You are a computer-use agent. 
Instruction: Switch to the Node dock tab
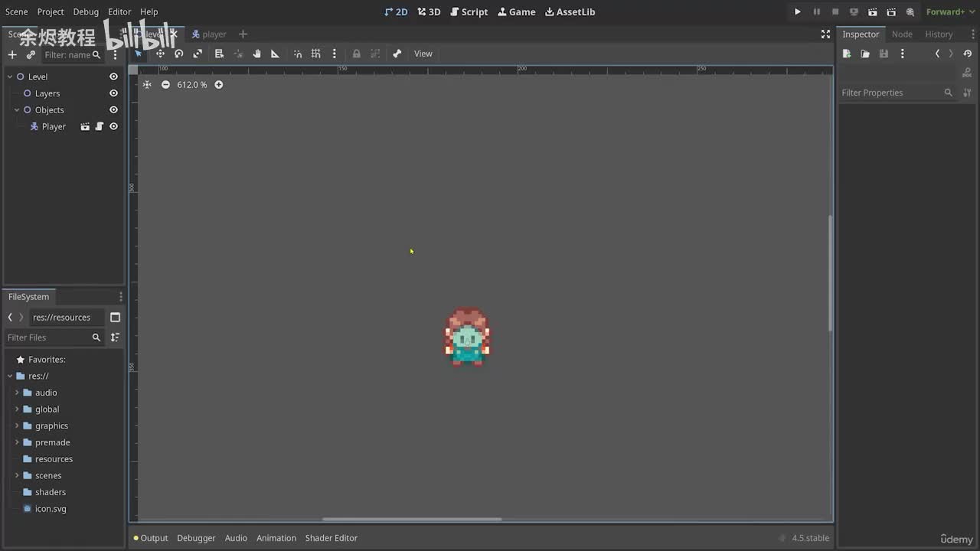pyautogui.click(x=902, y=34)
